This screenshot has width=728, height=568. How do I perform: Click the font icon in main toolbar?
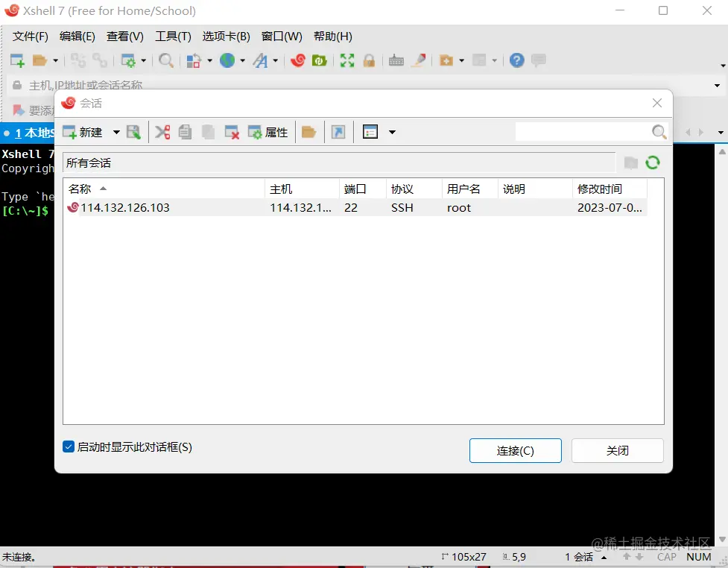(261, 60)
